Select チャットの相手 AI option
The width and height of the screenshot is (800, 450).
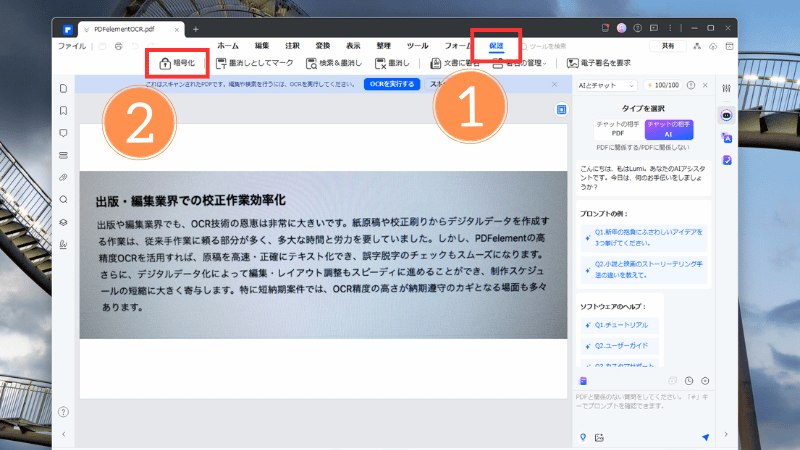point(669,129)
